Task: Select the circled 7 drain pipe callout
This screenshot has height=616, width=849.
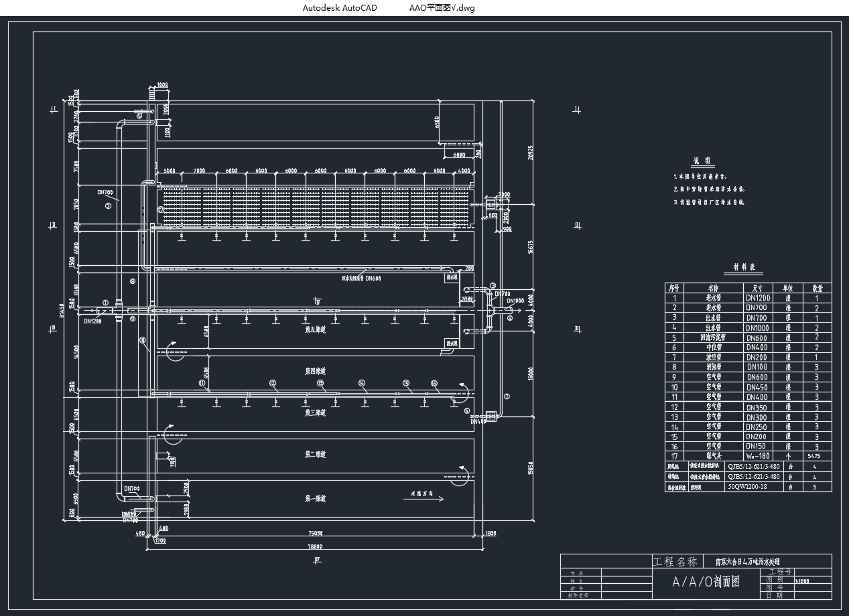Action: pyautogui.click(x=507, y=396)
